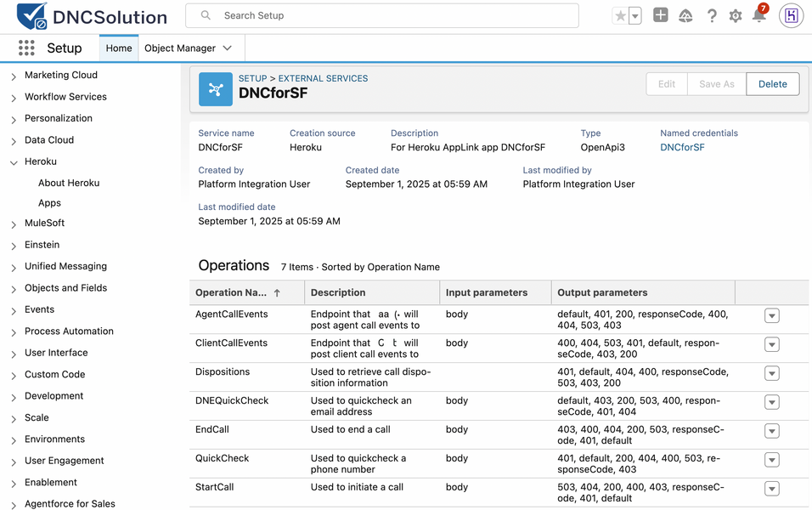Viewport: 812px width, 510px height.
Task: Open the App Launcher grid icon
Action: click(x=26, y=48)
